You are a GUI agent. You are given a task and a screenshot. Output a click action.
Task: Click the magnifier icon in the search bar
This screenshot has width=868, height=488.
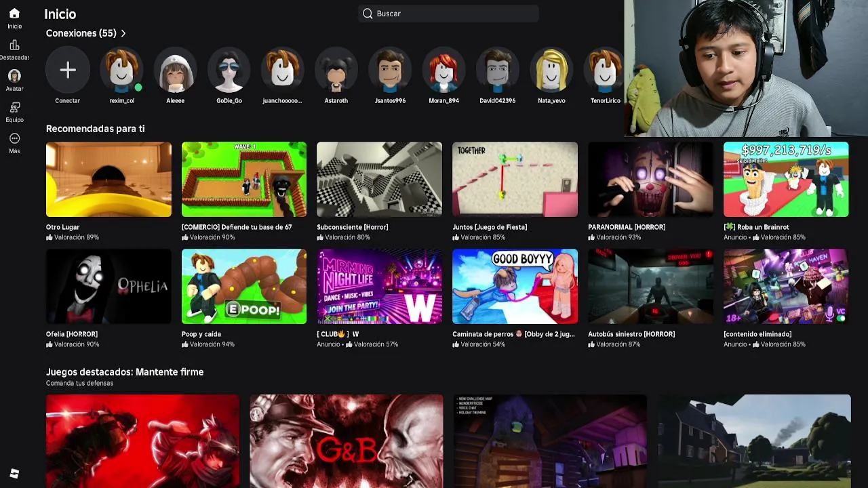(368, 14)
